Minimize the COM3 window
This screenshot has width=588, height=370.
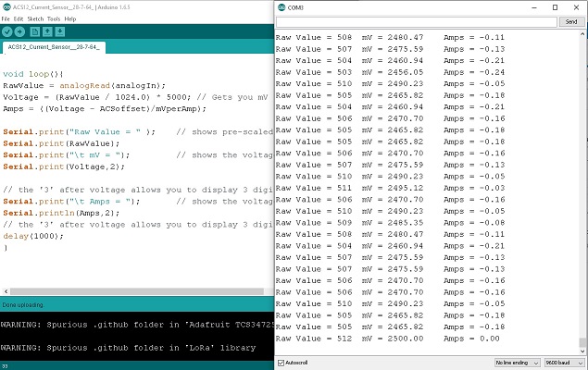pos(534,7)
